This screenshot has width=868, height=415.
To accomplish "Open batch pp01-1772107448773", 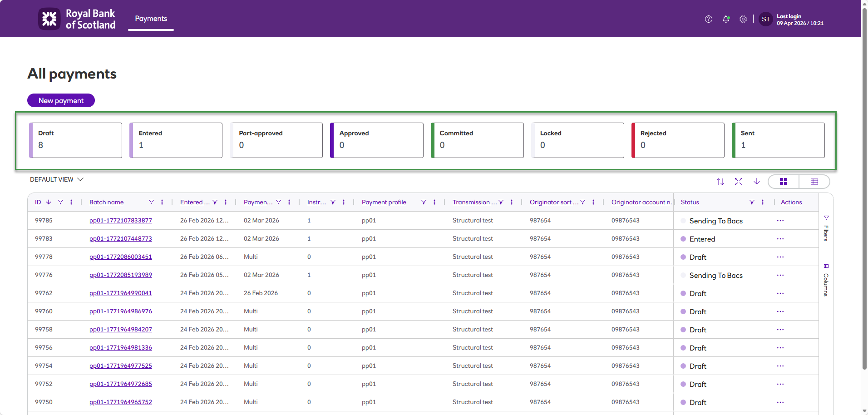I will (x=121, y=239).
